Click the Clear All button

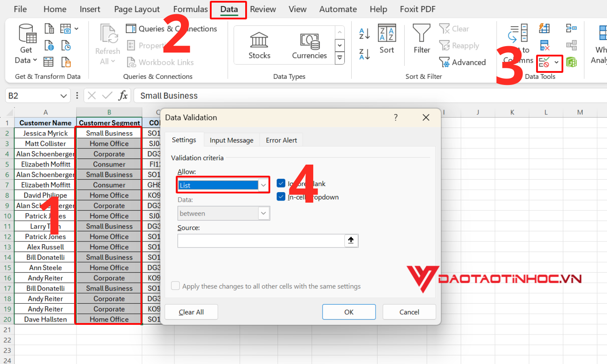point(191,312)
